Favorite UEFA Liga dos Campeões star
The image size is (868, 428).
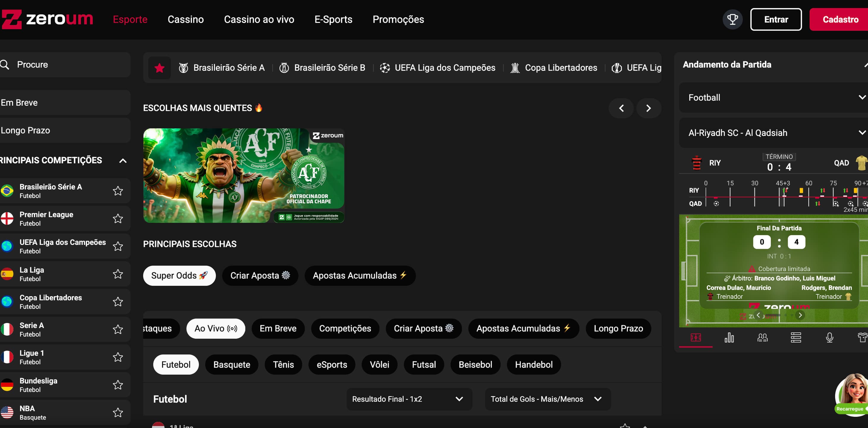tap(118, 246)
